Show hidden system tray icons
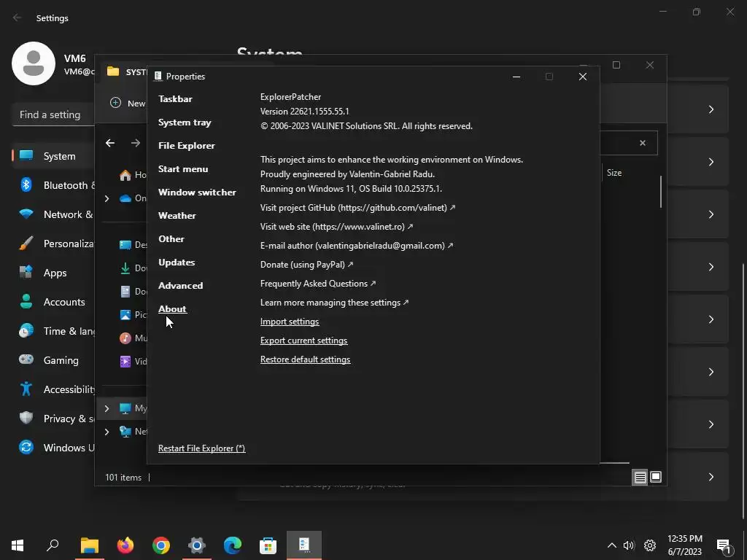The image size is (747, 560). tap(612, 545)
